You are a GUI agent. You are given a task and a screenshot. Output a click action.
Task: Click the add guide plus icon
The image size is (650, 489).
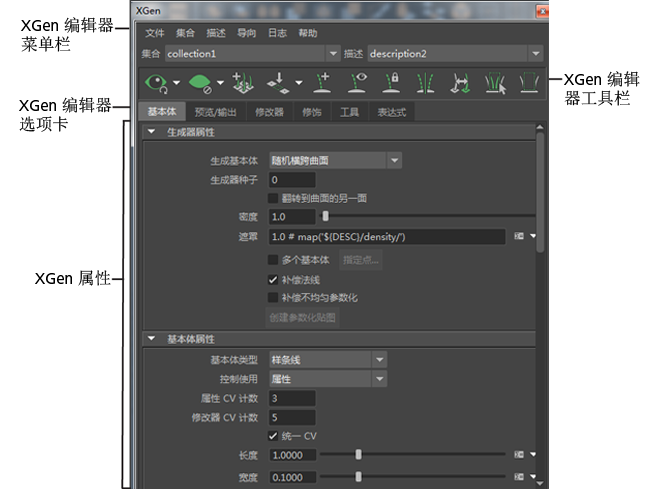pyautogui.click(x=322, y=83)
